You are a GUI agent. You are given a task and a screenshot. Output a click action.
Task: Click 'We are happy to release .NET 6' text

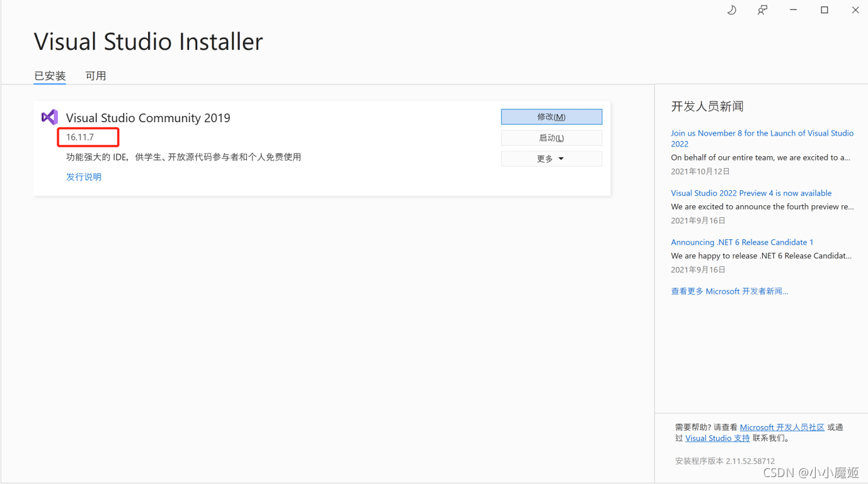tap(761, 256)
